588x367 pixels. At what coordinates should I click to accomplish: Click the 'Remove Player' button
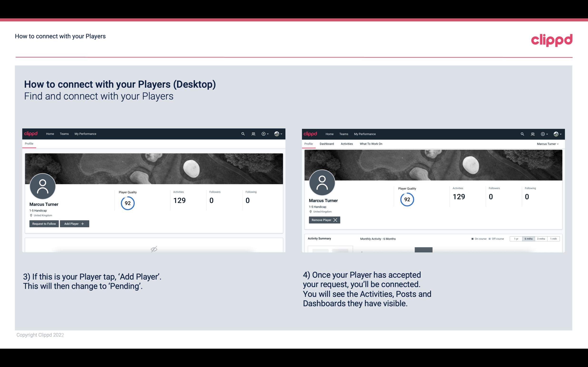coord(323,220)
